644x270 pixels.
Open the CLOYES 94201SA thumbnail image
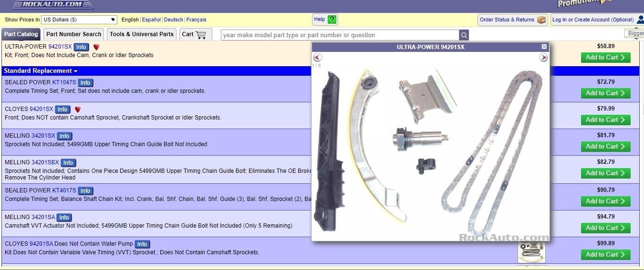[x=531, y=252]
